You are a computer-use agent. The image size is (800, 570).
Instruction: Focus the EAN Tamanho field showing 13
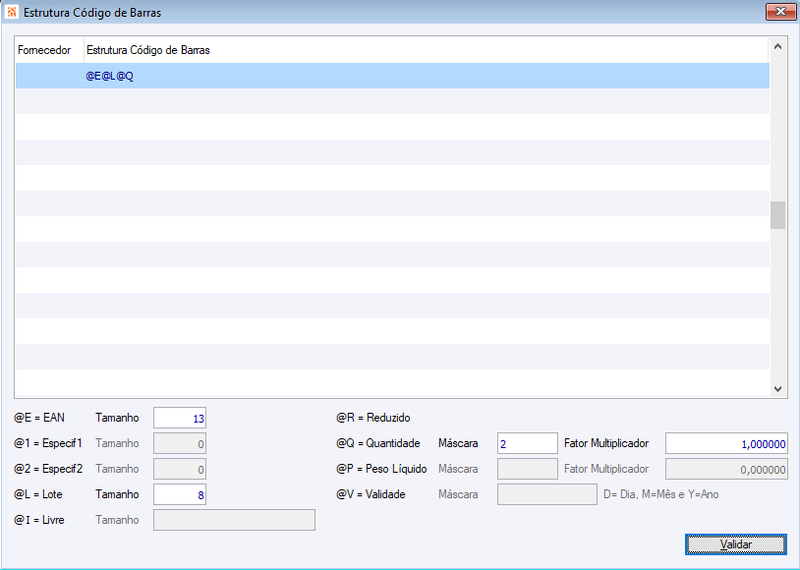[x=180, y=418]
